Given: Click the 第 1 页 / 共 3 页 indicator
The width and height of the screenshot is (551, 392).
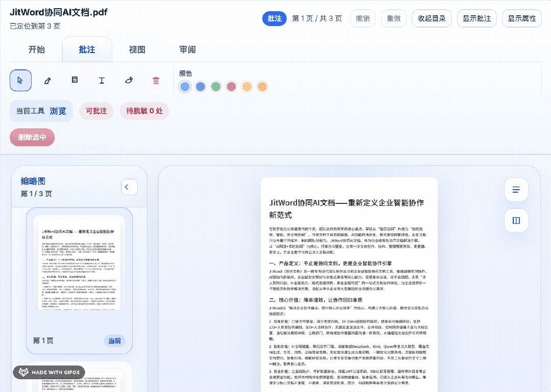Looking at the screenshot, I should pos(317,19).
